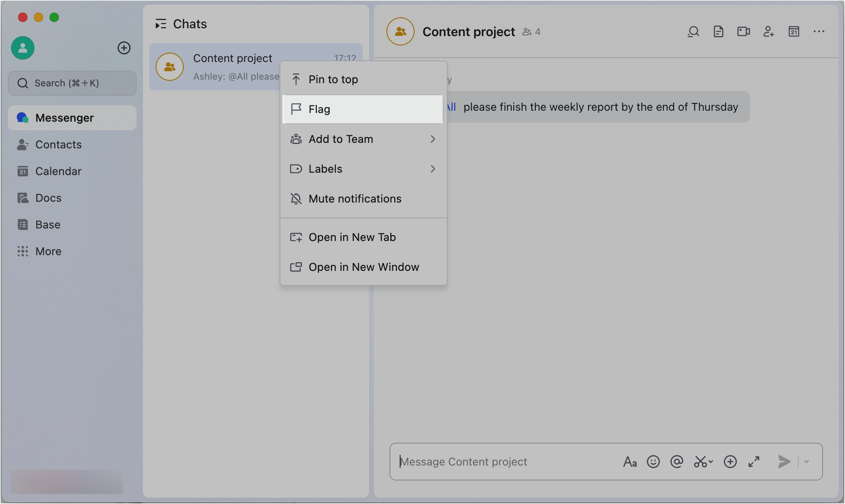This screenshot has width=845, height=504.
Task: Click the new chat plus icon
Action: (x=124, y=48)
